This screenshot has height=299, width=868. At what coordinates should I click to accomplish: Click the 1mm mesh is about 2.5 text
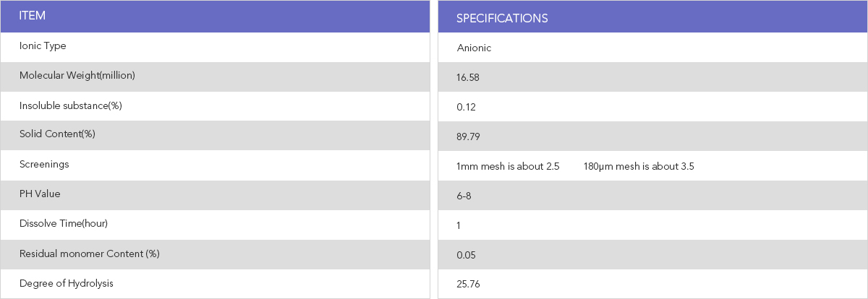point(508,166)
